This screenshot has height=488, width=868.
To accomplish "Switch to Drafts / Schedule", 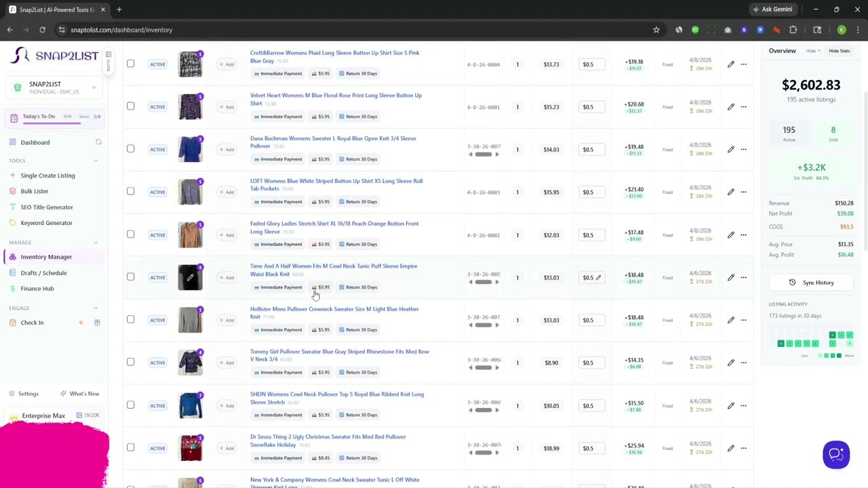I will [x=43, y=273].
